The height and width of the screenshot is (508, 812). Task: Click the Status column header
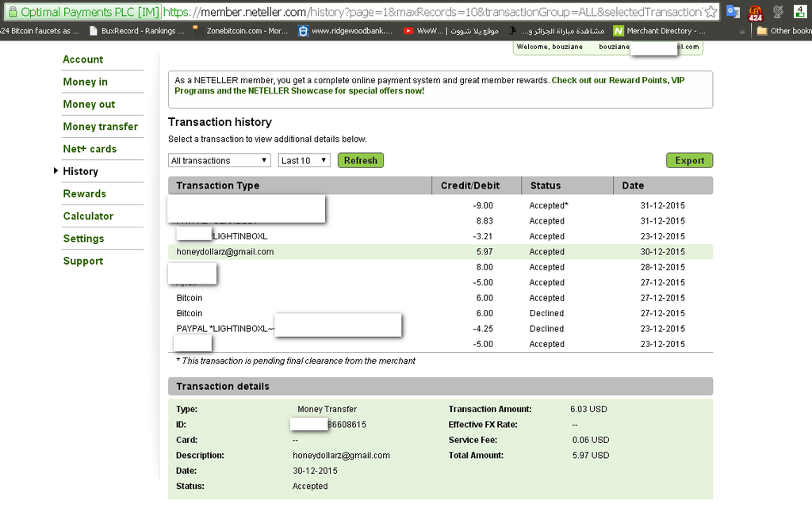tap(546, 185)
